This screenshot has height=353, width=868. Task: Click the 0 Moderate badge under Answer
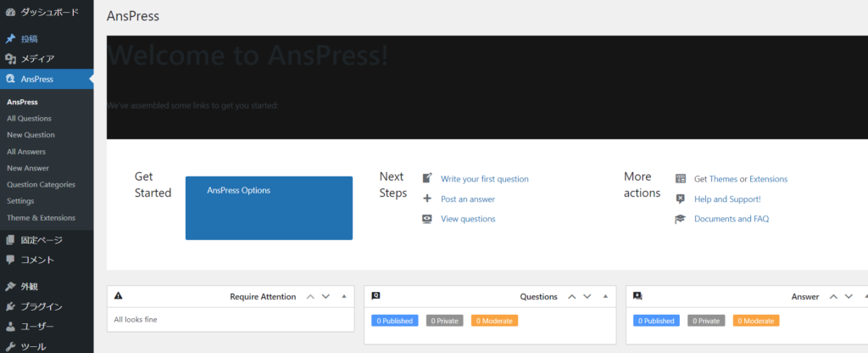pyautogui.click(x=756, y=321)
